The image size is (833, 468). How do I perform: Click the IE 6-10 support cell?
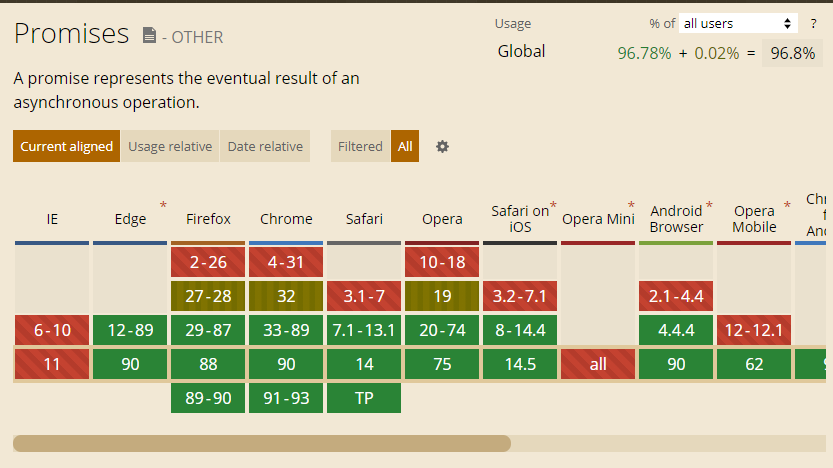click(52, 330)
